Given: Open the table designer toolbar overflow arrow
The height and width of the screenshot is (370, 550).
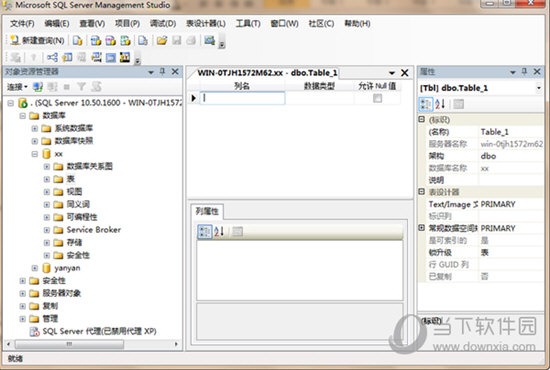Looking at the screenshot, I should [138, 59].
